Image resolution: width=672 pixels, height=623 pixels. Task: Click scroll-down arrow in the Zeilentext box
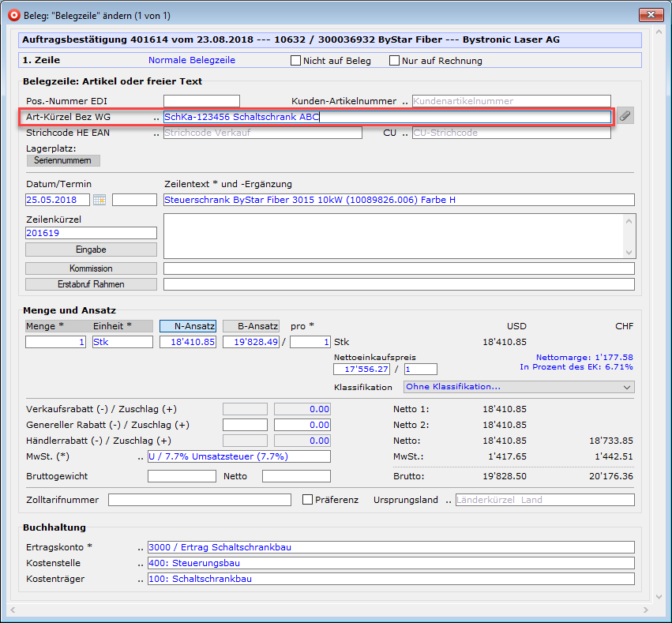pos(629,251)
